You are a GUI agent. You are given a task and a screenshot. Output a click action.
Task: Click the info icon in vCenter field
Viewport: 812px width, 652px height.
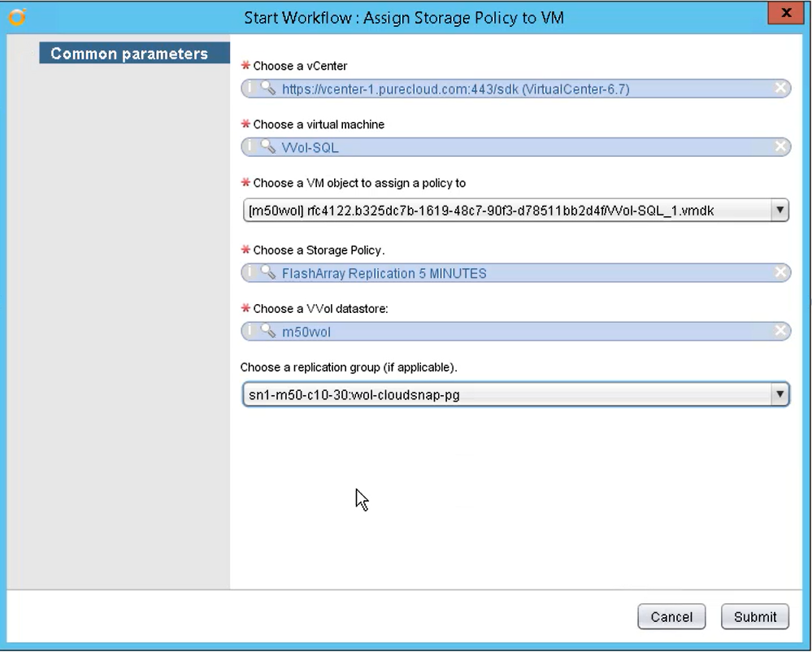(x=250, y=88)
